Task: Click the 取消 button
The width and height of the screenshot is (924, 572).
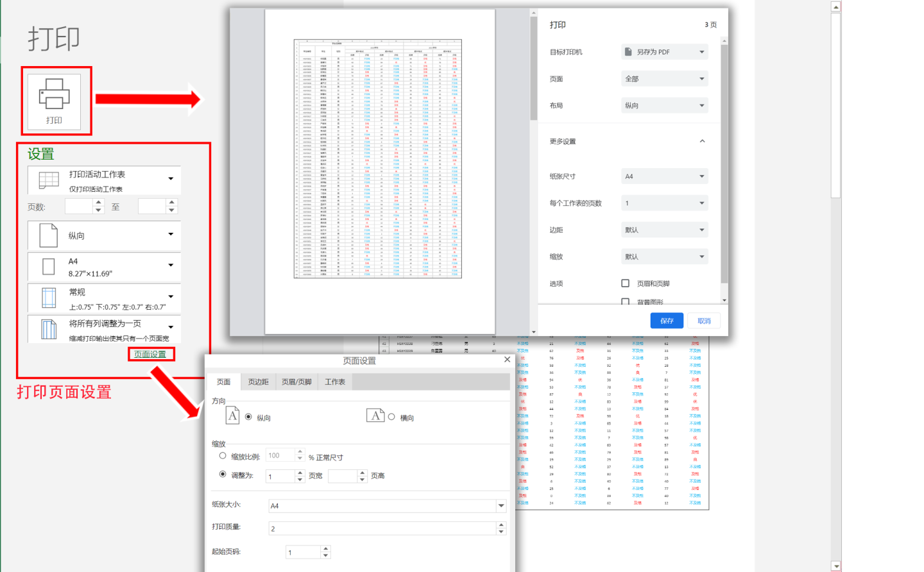Action: [704, 321]
